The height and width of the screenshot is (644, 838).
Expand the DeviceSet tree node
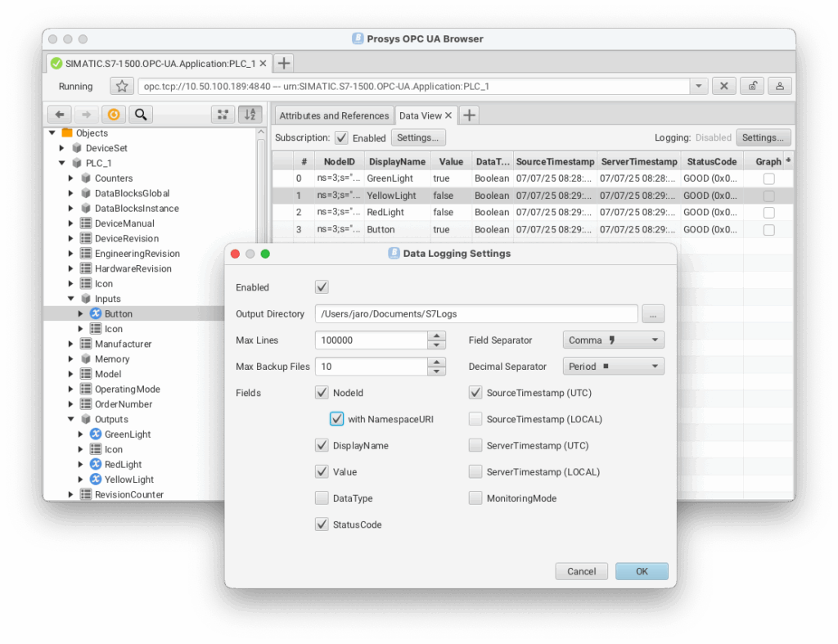pyautogui.click(x=62, y=148)
